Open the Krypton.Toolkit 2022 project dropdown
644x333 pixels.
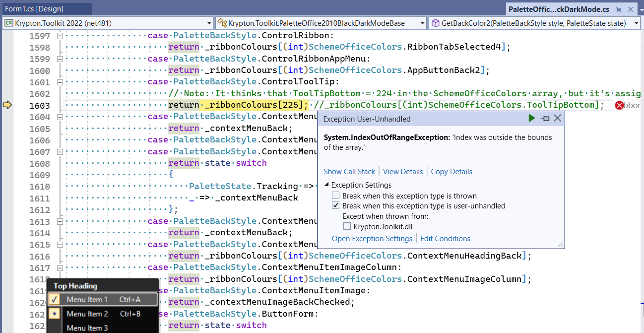tap(210, 22)
